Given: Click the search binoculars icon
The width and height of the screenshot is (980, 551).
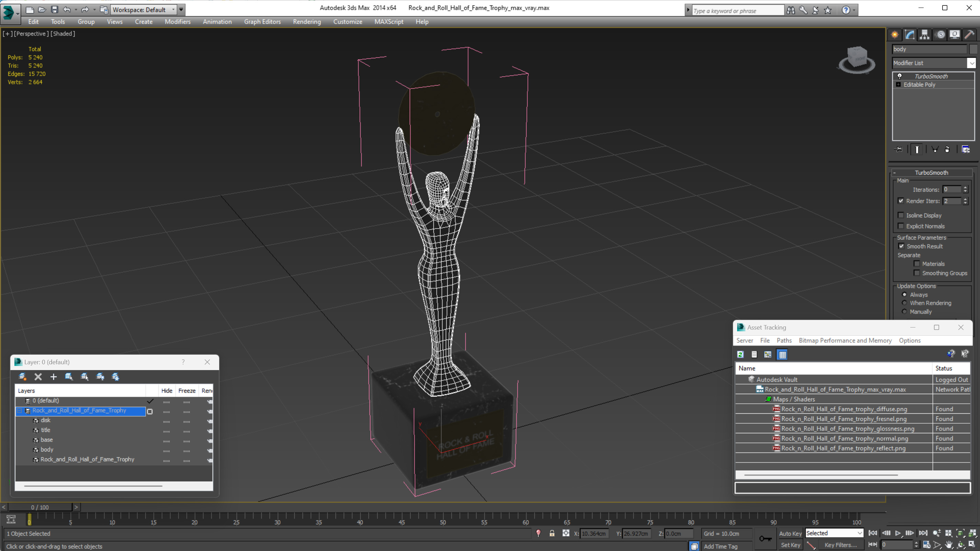Looking at the screenshot, I should coord(790,10).
